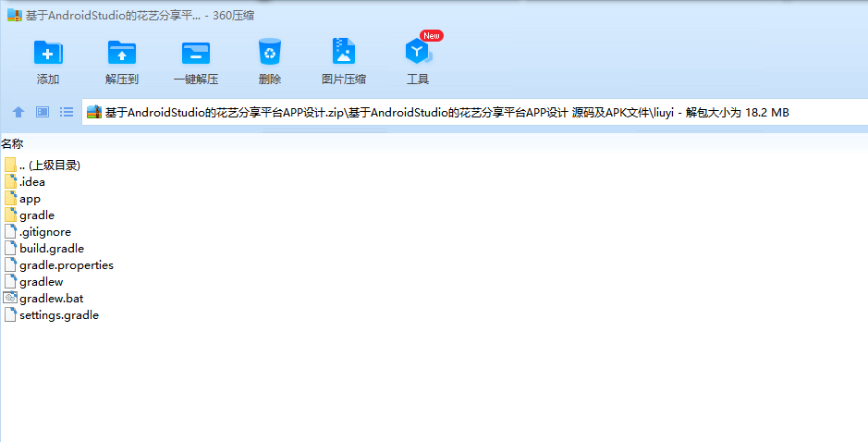
Task: Click the archive icon in path bar
Action: point(94,112)
